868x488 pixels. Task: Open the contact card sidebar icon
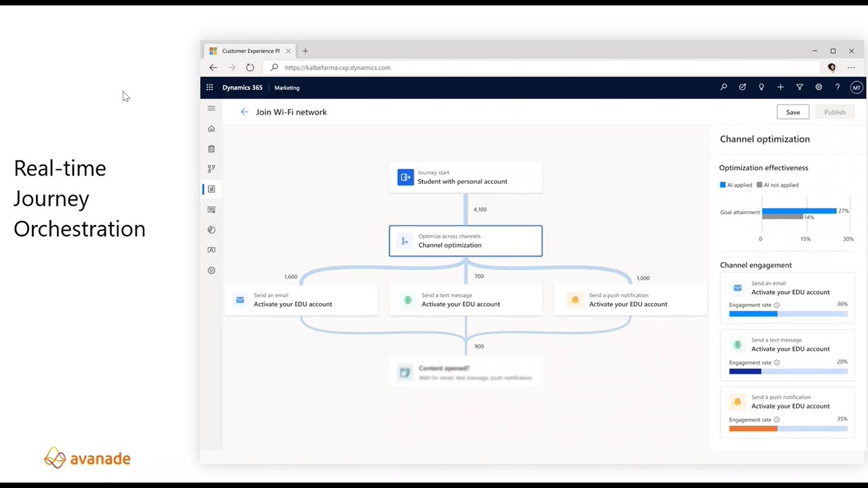coord(212,250)
